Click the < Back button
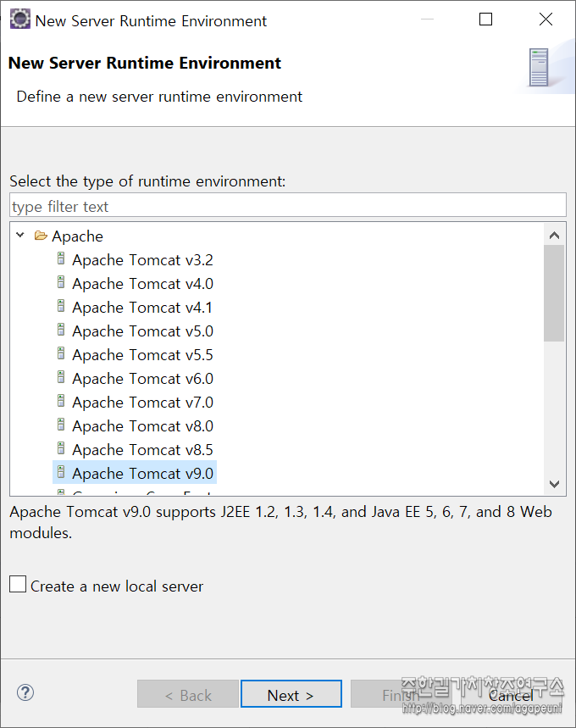The image size is (576, 728). point(188,694)
